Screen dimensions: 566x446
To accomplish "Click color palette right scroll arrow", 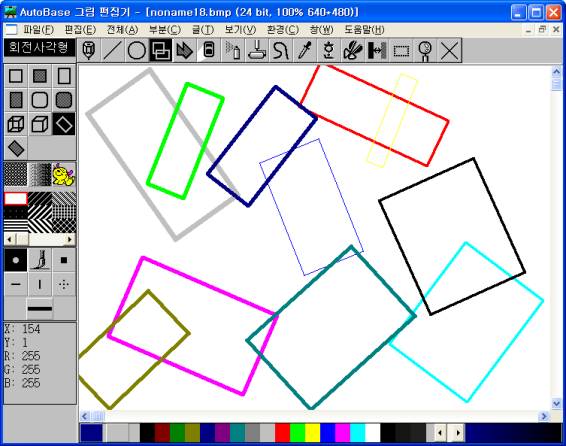I will pyautogui.click(x=458, y=432).
